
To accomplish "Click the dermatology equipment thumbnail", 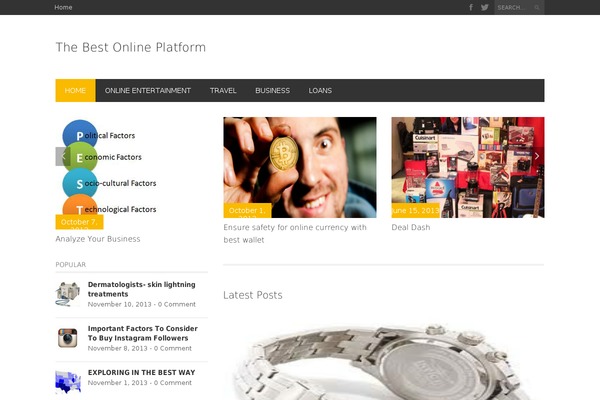I will tap(68, 294).
